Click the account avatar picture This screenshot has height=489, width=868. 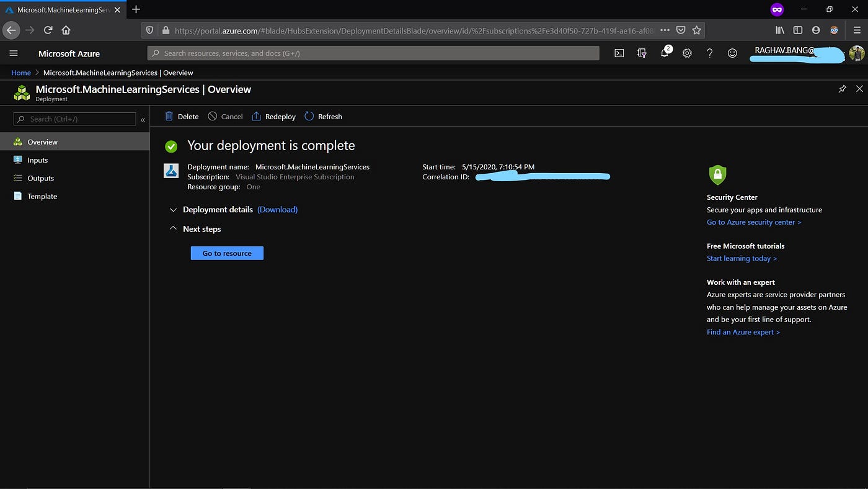[x=856, y=53]
